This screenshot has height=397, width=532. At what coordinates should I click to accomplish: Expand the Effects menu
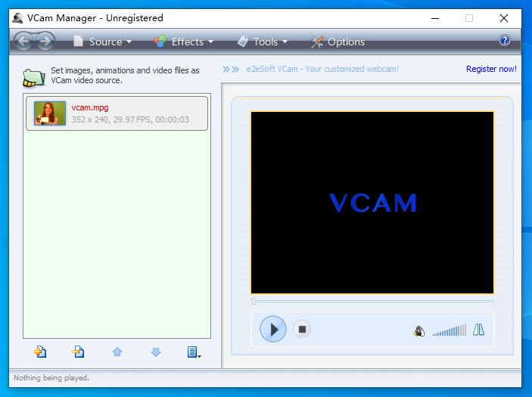[x=185, y=42]
